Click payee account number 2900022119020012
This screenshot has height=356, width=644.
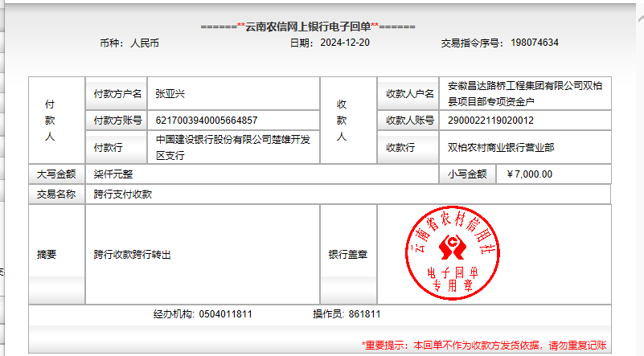pos(491,121)
